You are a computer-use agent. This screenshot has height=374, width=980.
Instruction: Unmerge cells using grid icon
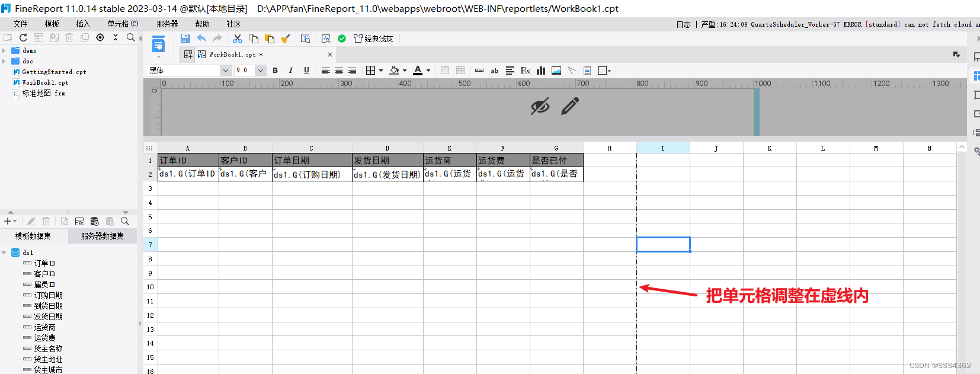pyautogui.click(x=460, y=71)
